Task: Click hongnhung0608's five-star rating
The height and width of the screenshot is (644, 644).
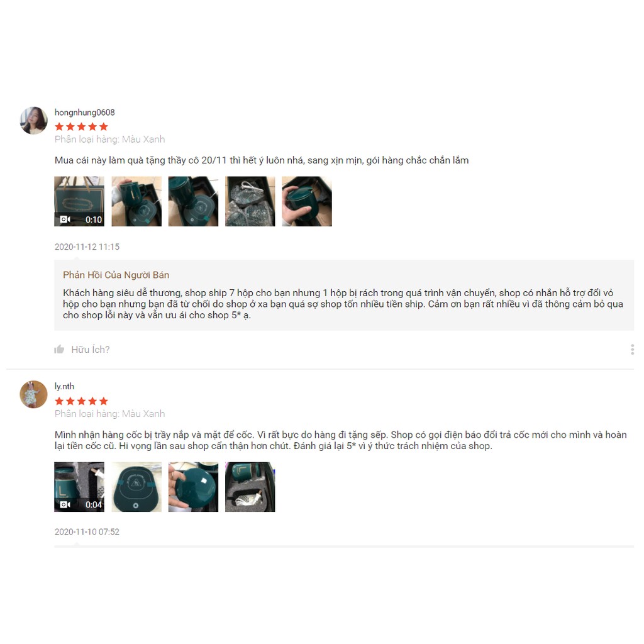Action: pyautogui.click(x=81, y=126)
